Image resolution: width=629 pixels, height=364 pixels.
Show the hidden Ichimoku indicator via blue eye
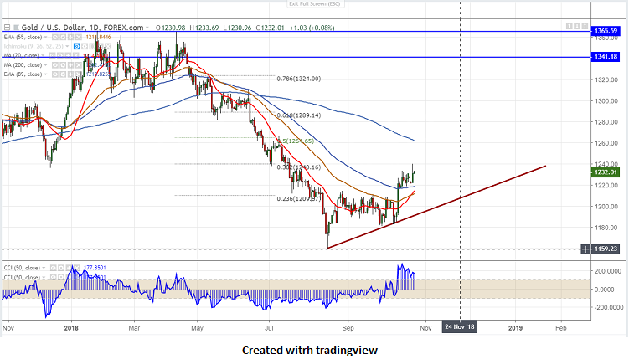[76, 47]
